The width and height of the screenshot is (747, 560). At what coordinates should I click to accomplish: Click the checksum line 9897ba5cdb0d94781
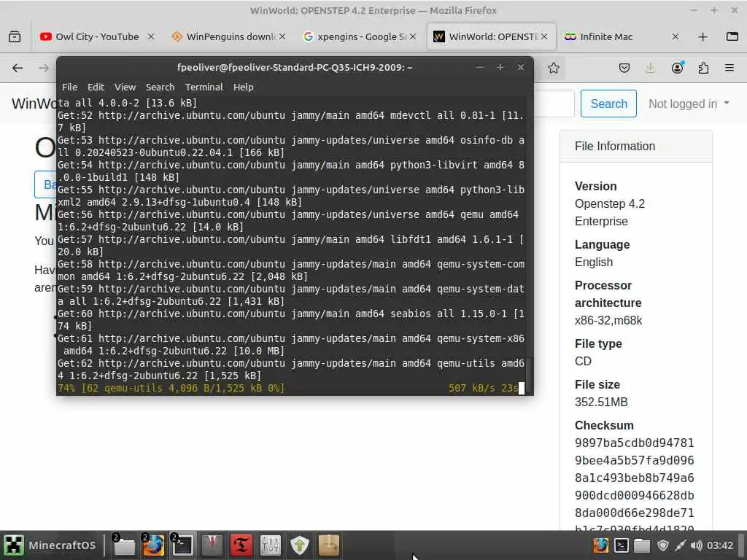[634, 443]
